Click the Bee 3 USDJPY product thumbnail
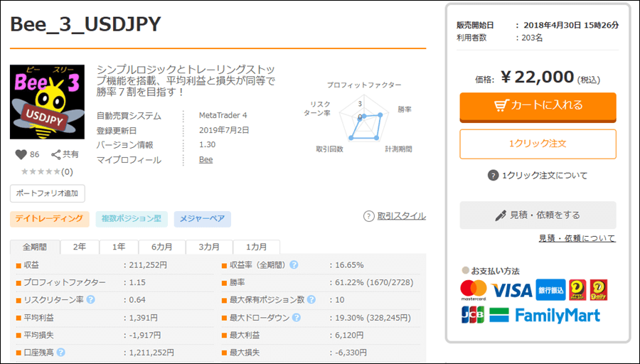Screen dimensions: 640x364 (47, 102)
